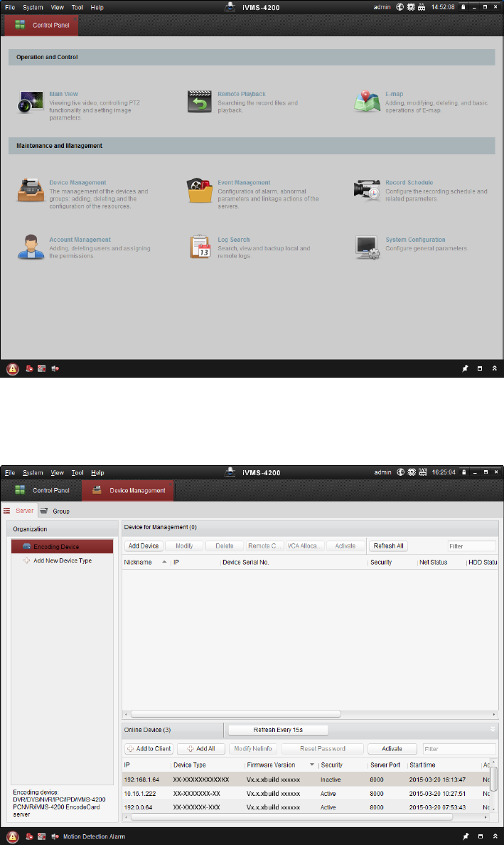Open Account Management user icon

tap(31, 247)
